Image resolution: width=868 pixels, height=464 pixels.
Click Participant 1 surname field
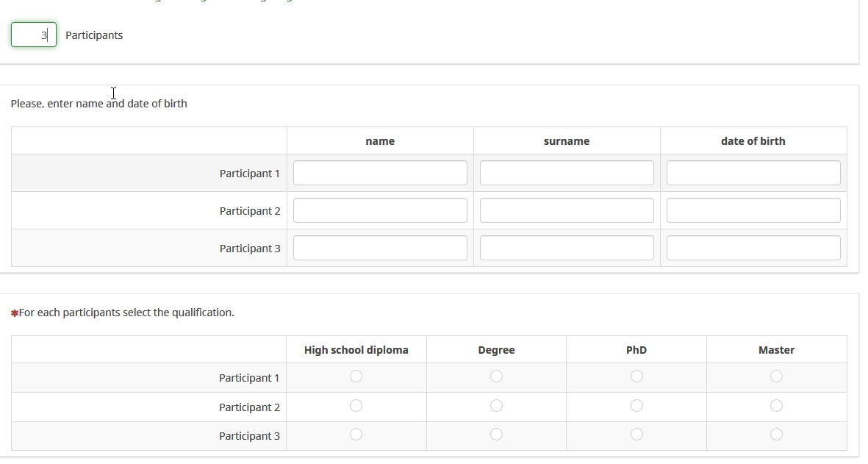[567, 173]
